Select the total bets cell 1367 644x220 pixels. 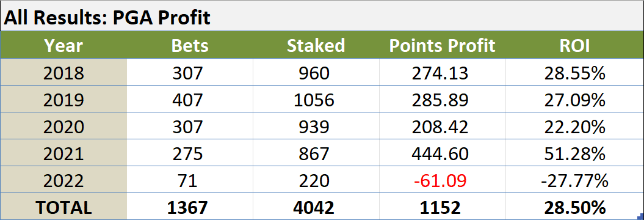pos(190,207)
